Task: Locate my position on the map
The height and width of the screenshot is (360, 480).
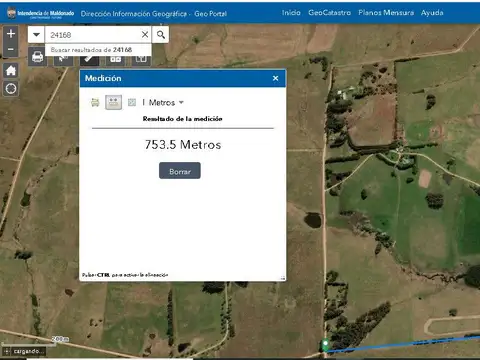Action: [x=11, y=89]
